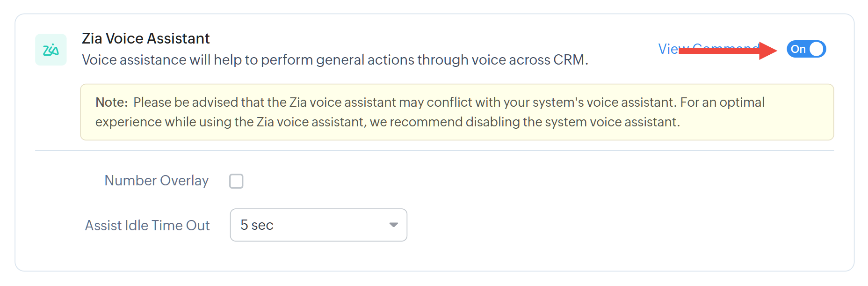The width and height of the screenshot is (868, 286).
Task: Click the bold "Note:" label
Action: tap(111, 103)
